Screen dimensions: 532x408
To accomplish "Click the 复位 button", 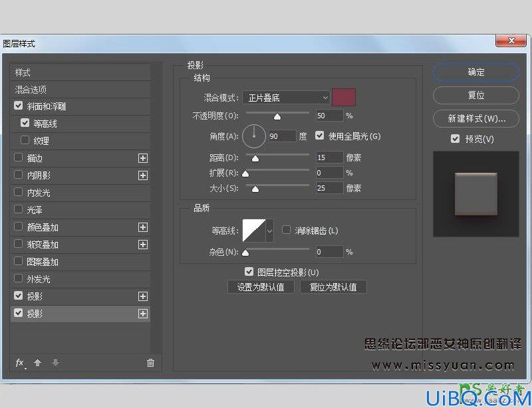I will coord(476,95).
